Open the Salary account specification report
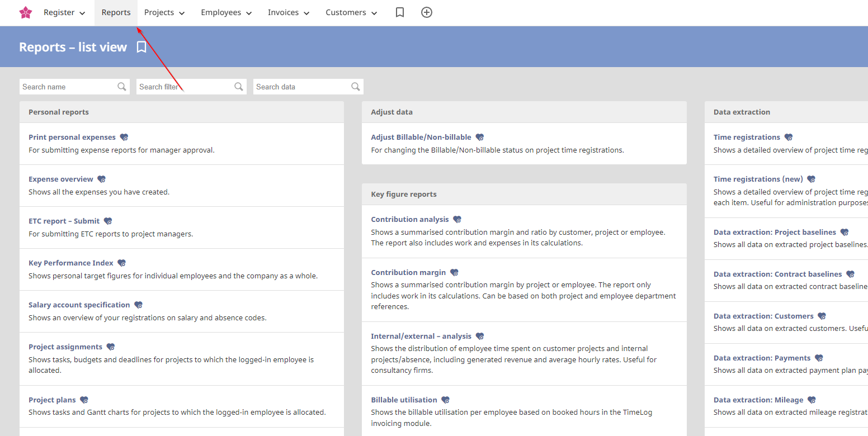This screenshot has height=436, width=868. click(79, 305)
